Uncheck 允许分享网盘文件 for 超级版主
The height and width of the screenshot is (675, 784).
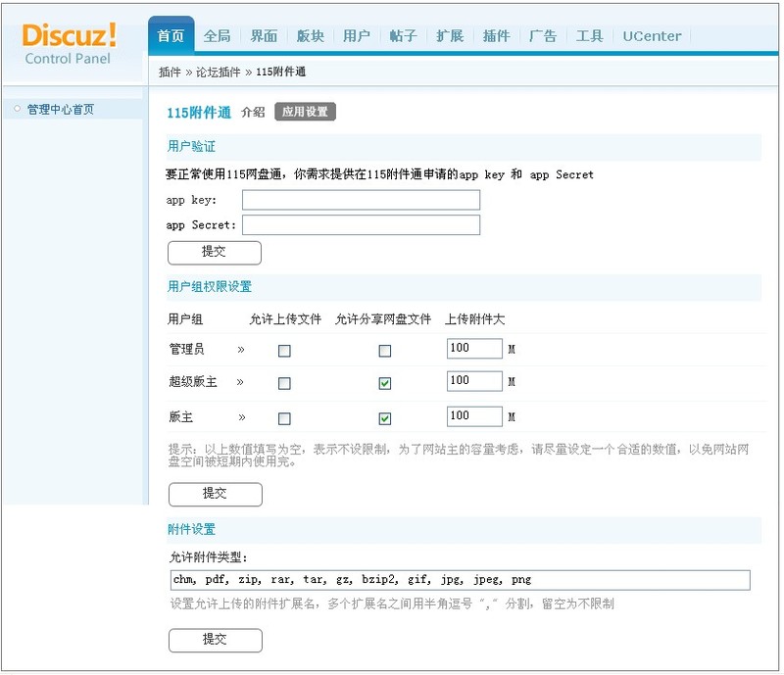tap(385, 383)
